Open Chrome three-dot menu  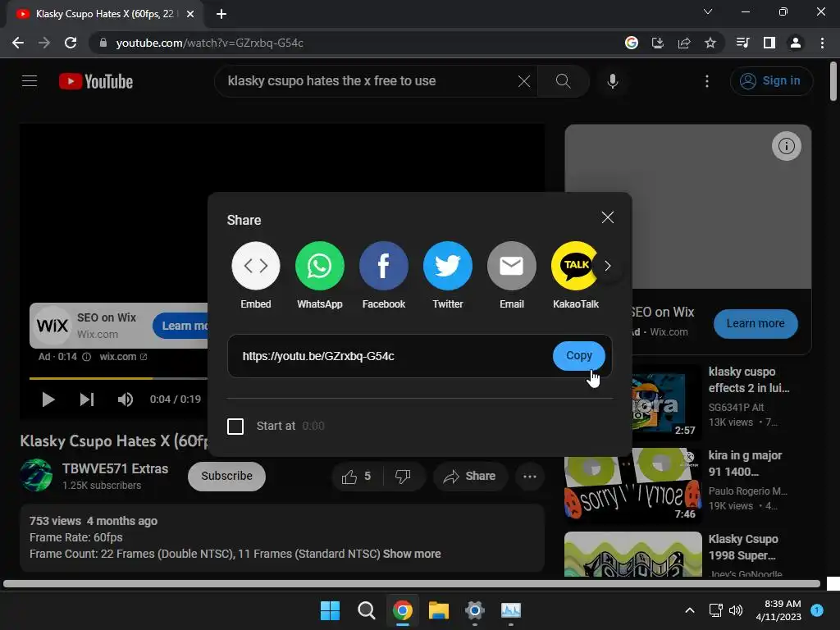pyautogui.click(x=822, y=43)
